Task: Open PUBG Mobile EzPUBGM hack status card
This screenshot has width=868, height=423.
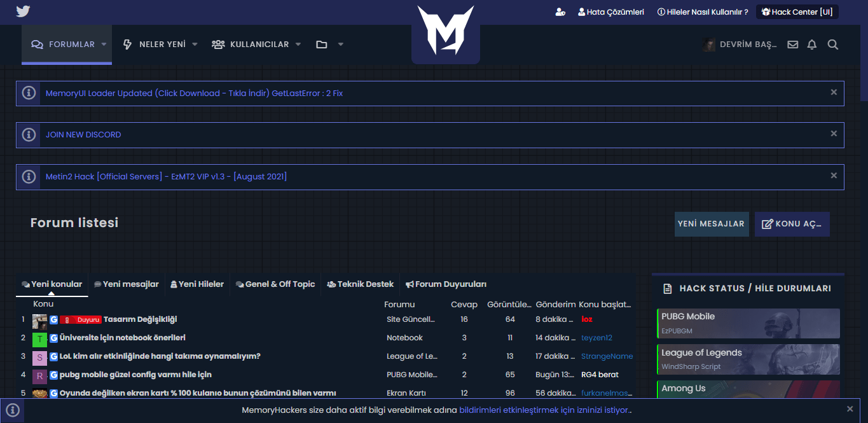Action: (748, 323)
